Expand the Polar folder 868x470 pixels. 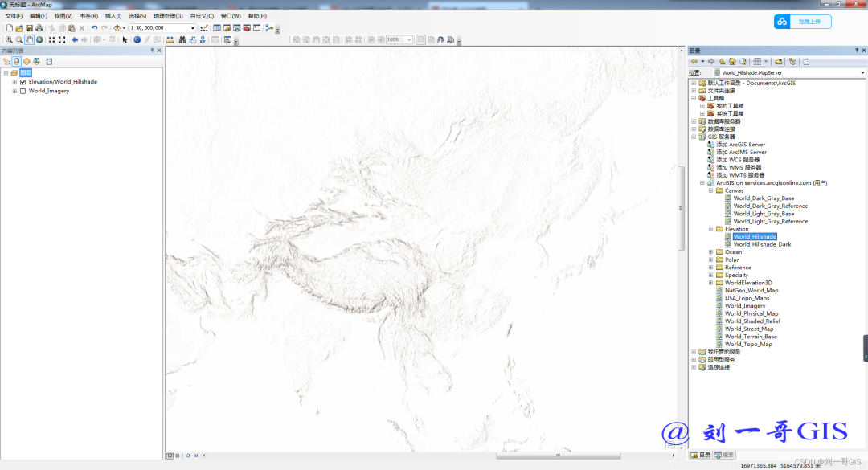(x=711, y=260)
